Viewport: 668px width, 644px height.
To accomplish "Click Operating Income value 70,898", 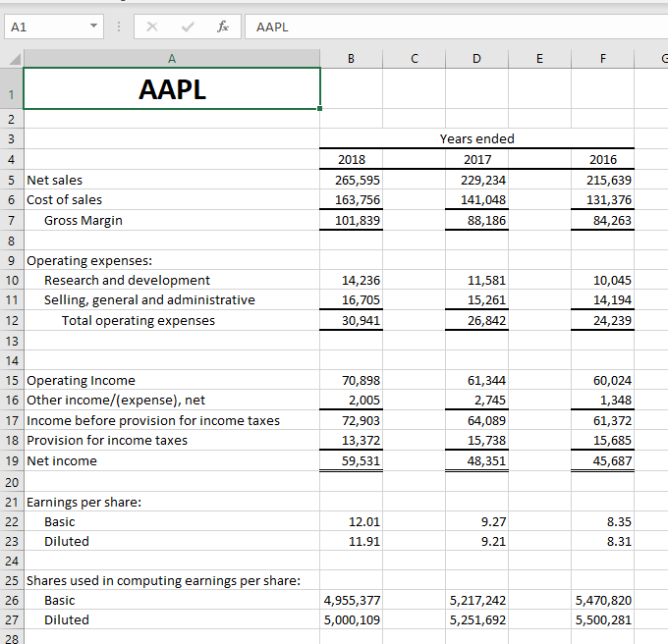I will point(351,380).
